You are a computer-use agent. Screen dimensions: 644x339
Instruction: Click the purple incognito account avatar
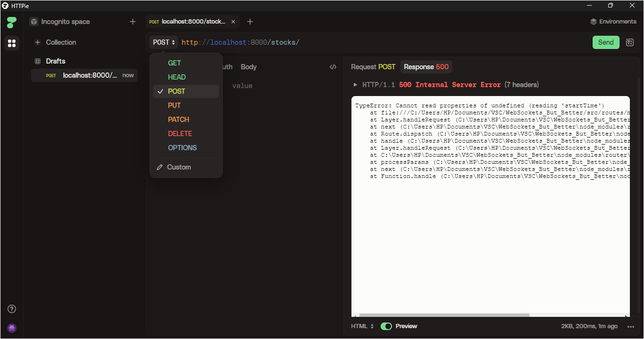(x=12, y=328)
